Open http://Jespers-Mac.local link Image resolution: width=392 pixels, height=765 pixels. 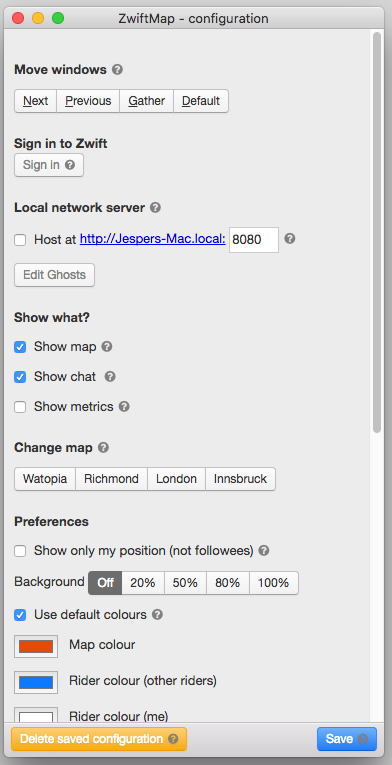(153, 239)
